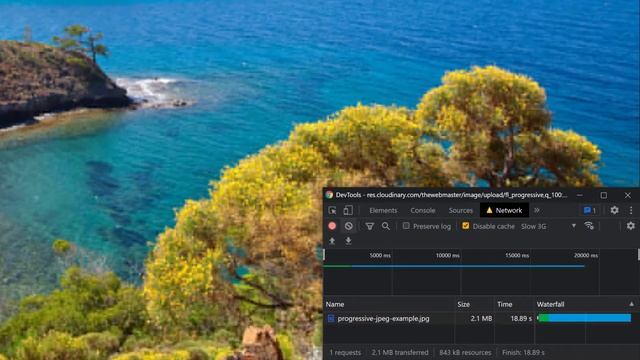640x360 pixels.
Task: Switch to the Console tab
Action: pos(422,210)
